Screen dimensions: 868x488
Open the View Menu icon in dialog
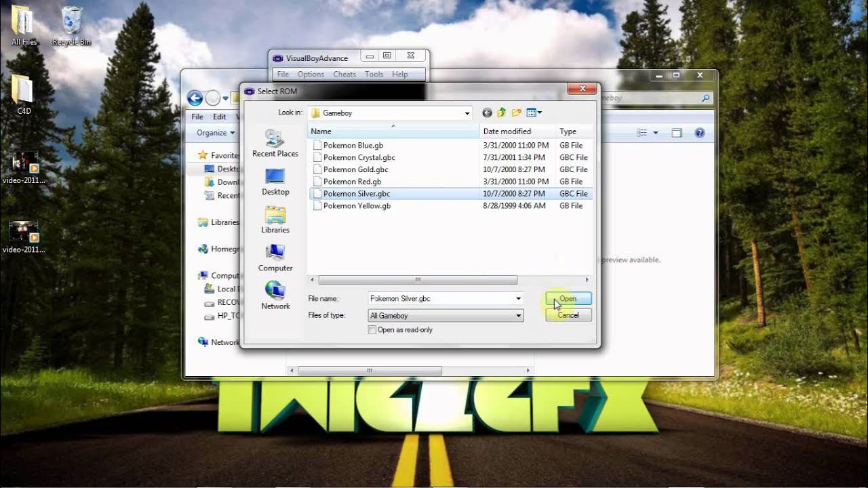tap(534, 113)
